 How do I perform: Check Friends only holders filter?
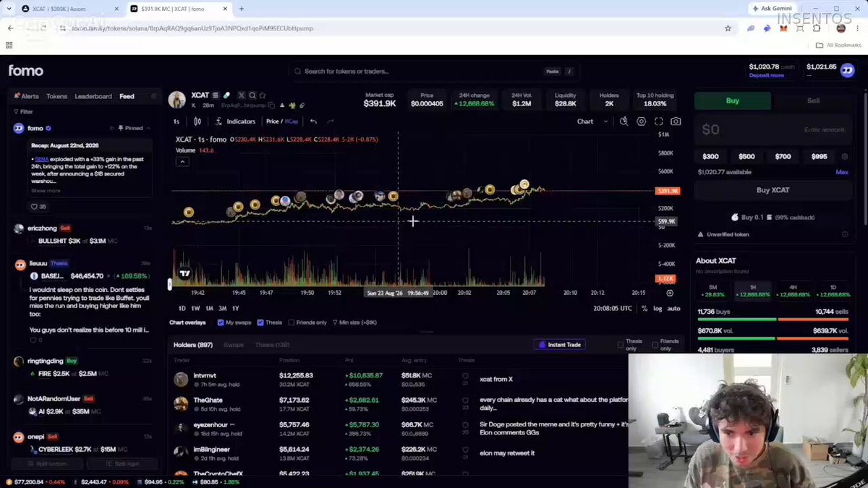[x=655, y=345]
